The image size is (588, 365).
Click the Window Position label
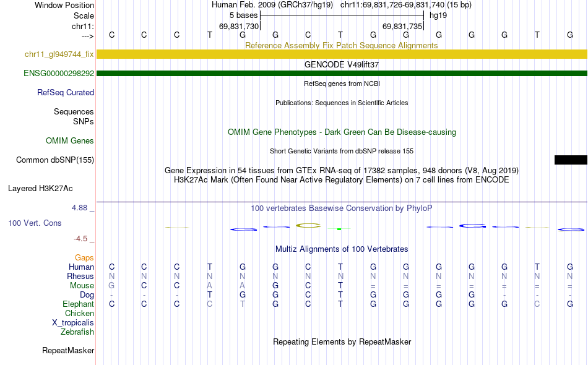point(64,5)
